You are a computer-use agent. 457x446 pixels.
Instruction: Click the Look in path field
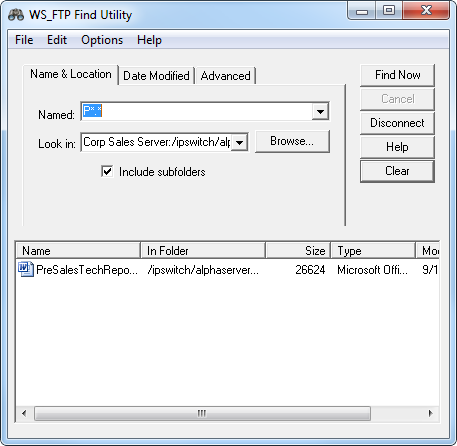156,142
